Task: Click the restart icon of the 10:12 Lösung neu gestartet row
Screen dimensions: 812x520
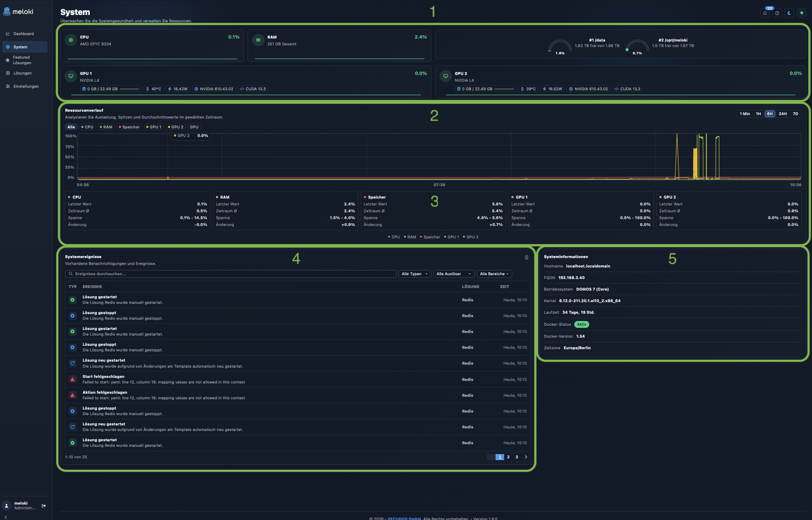Action: pos(73,427)
